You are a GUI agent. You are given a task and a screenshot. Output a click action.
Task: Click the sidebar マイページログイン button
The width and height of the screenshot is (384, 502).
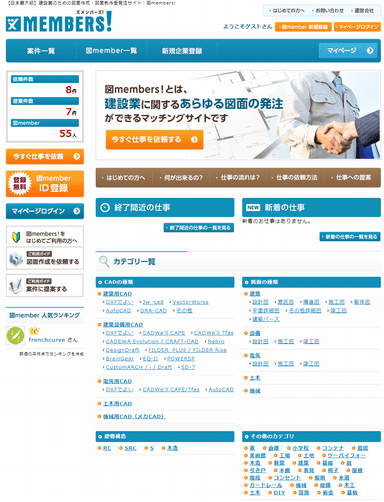coord(45,211)
